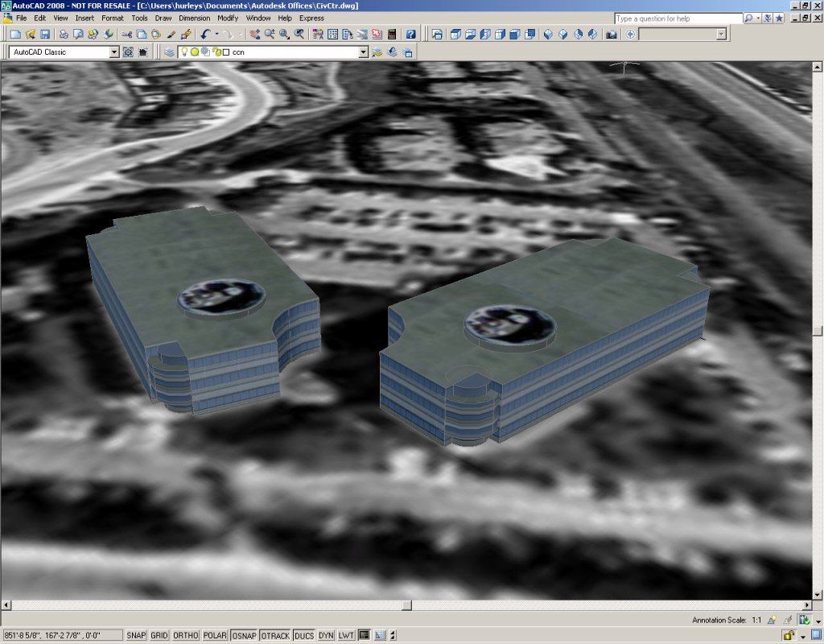Select the Create Camera tool

(612, 35)
